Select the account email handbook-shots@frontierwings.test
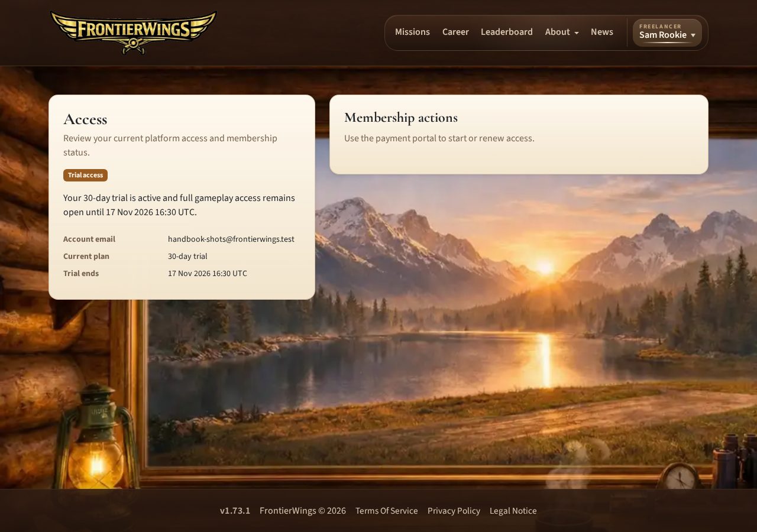Image resolution: width=757 pixels, height=532 pixels. pos(231,239)
